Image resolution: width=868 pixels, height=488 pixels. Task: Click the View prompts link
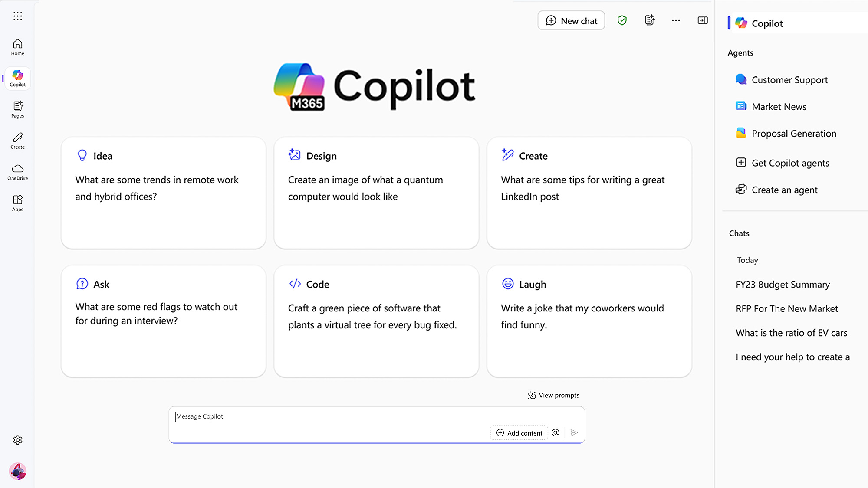[554, 395]
